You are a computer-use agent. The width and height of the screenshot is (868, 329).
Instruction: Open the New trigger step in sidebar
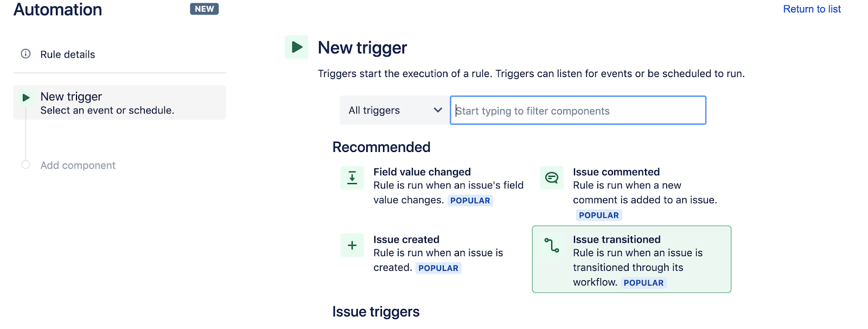pyautogui.click(x=71, y=96)
